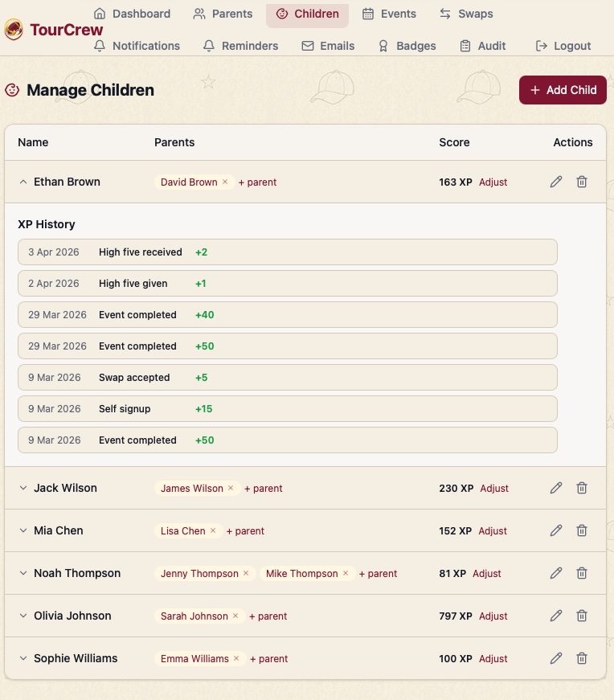Click the Parents column header
Image resolution: width=614 pixels, height=700 pixels.
(174, 142)
